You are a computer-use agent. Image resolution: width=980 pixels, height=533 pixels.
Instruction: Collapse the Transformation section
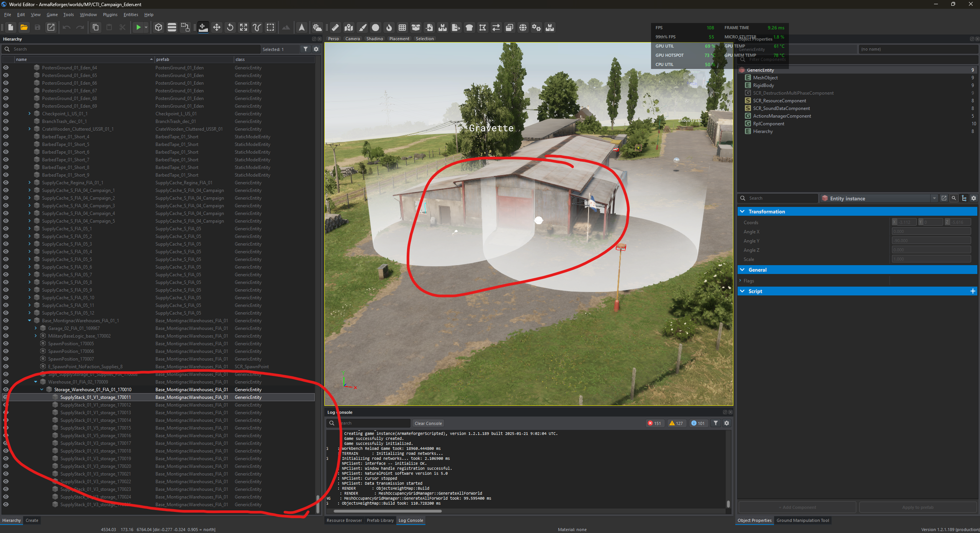tap(742, 212)
